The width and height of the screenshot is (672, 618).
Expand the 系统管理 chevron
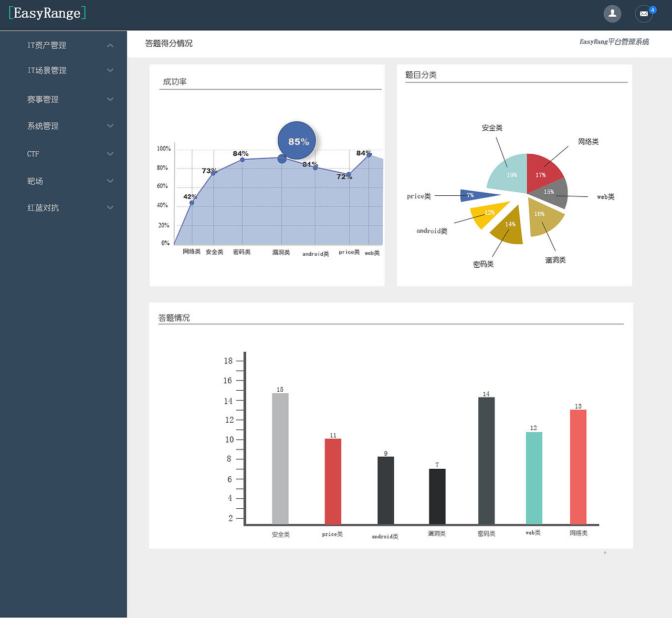tap(110, 126)
